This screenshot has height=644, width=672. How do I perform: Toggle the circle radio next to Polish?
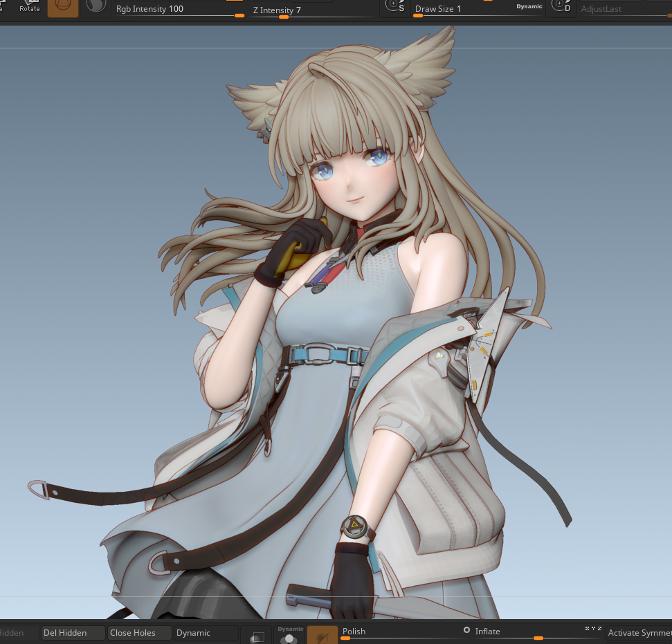pyautogui.click(x=466, y=630)
